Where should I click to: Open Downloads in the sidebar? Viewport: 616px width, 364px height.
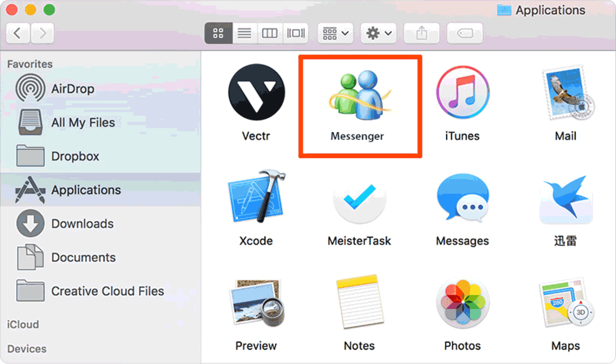click(100, 224)
